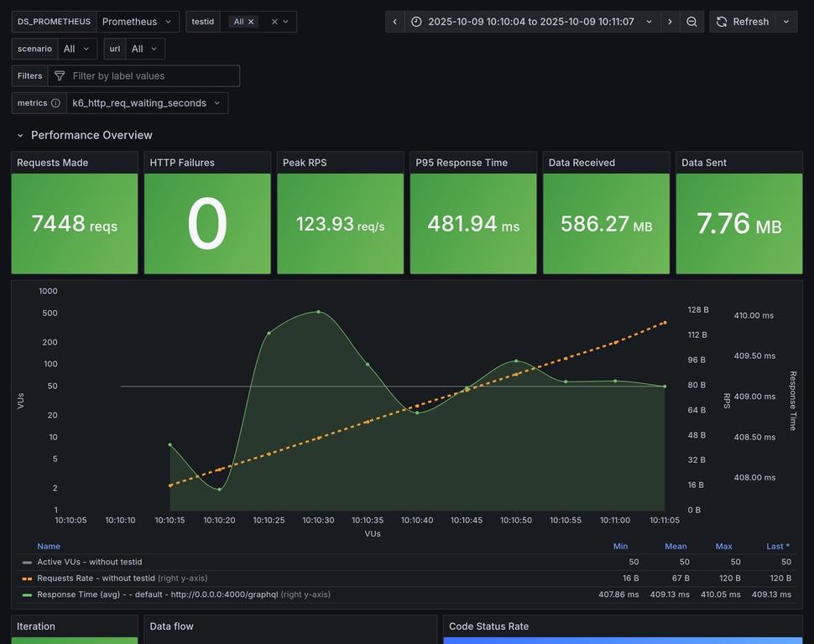Open the Prometheus data source dropdown
This screenshot has height=644, width=814.
tap(138, 22)
